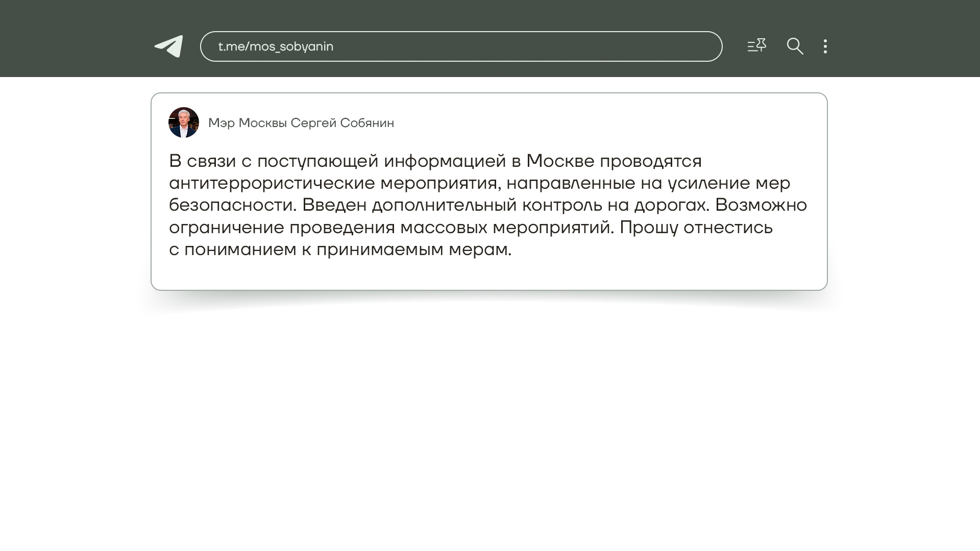
Task: Click the phrase усиление мер
Action: 729,183
